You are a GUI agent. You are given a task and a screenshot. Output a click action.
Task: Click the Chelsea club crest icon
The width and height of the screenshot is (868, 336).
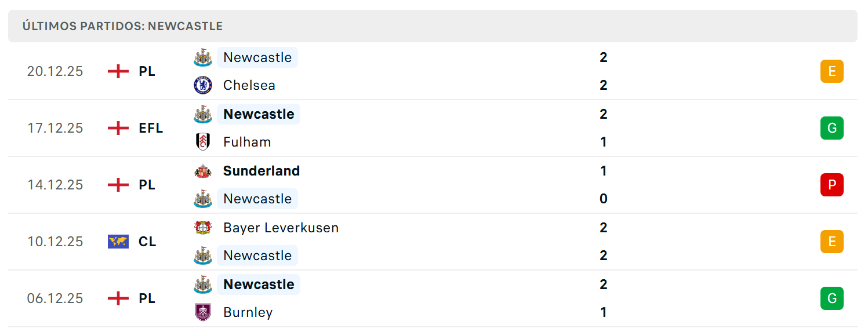point(203,85)
